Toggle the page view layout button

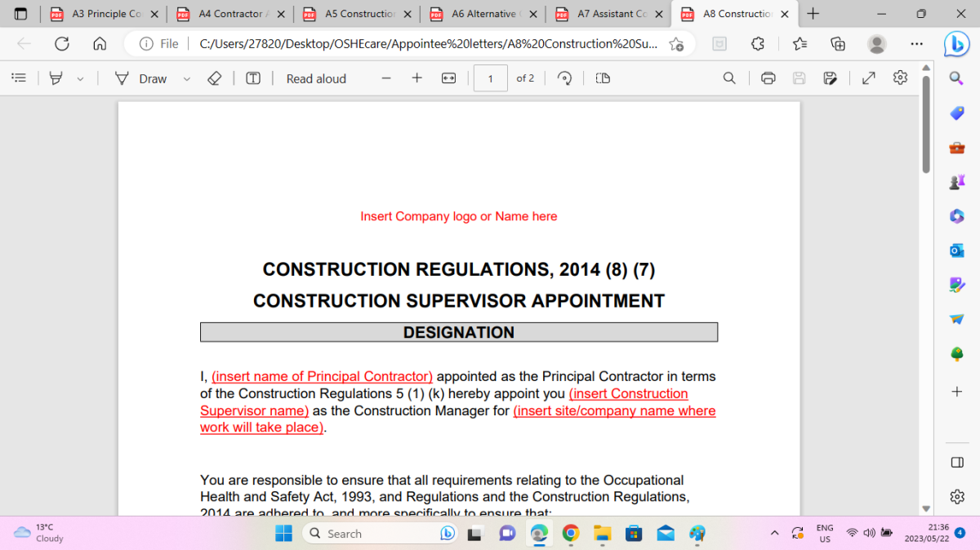pyautogui.click(x=603, y=78)
